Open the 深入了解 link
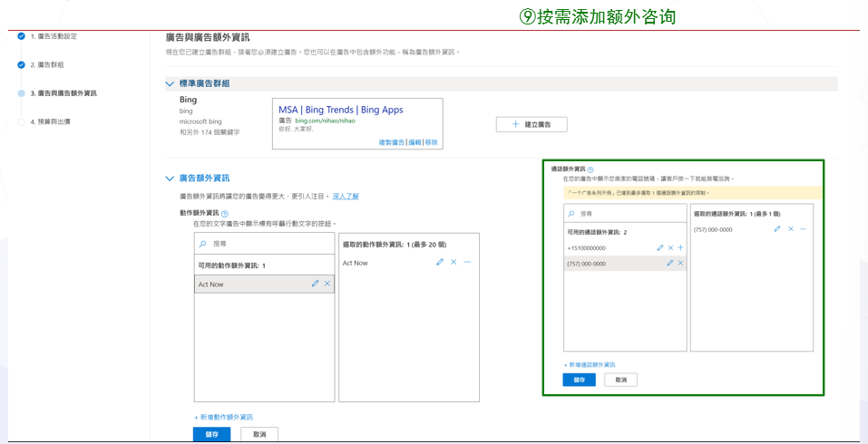Screen dimensions: 868x444 tap(346, 197)
